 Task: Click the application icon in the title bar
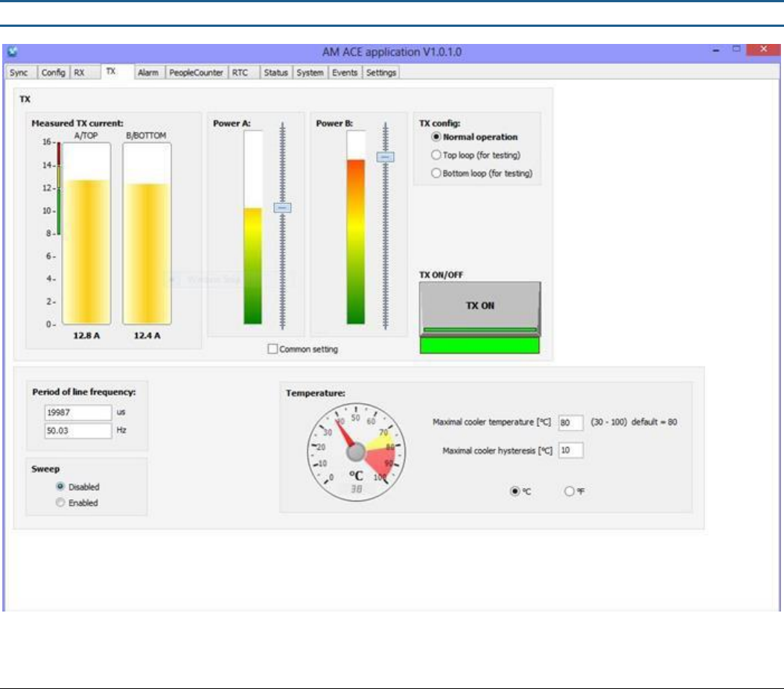13,51
